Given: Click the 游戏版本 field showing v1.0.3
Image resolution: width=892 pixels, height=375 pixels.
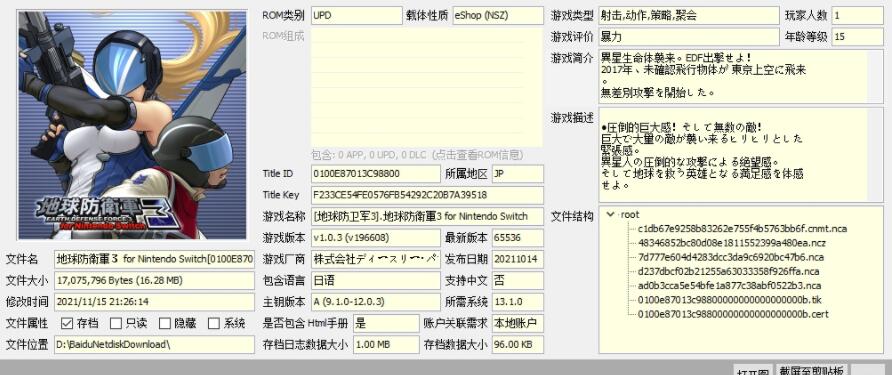Looking at the screenshot, I should click(x=375, y=238).
